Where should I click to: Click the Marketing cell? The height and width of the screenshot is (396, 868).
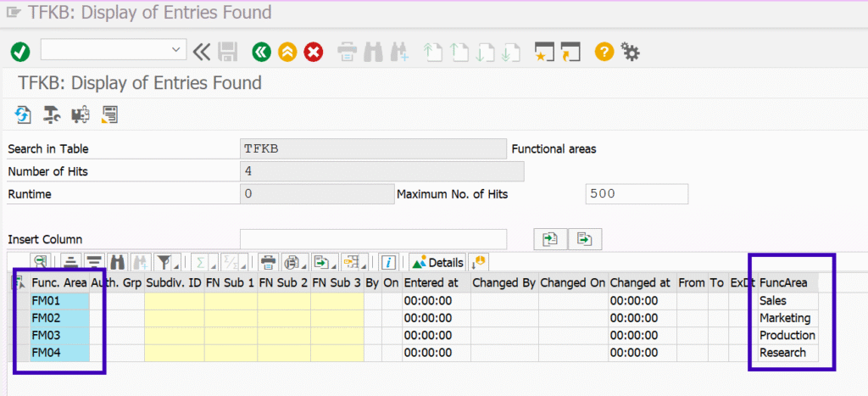[788, 318]
